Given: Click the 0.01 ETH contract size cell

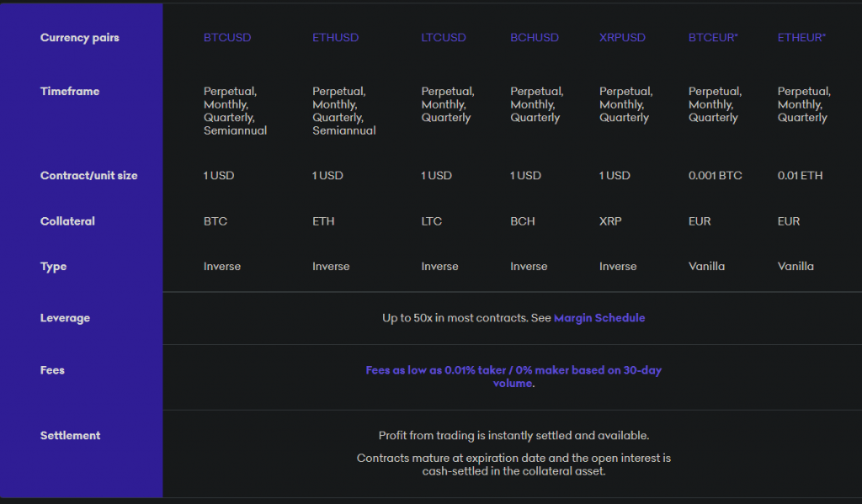Looking at the screenshot, I should pos(801,176).
